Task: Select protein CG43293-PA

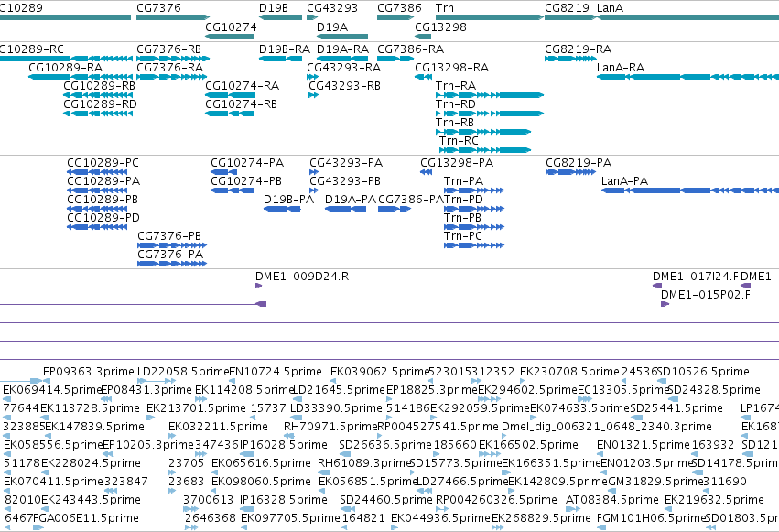Action: click(346, 163)
